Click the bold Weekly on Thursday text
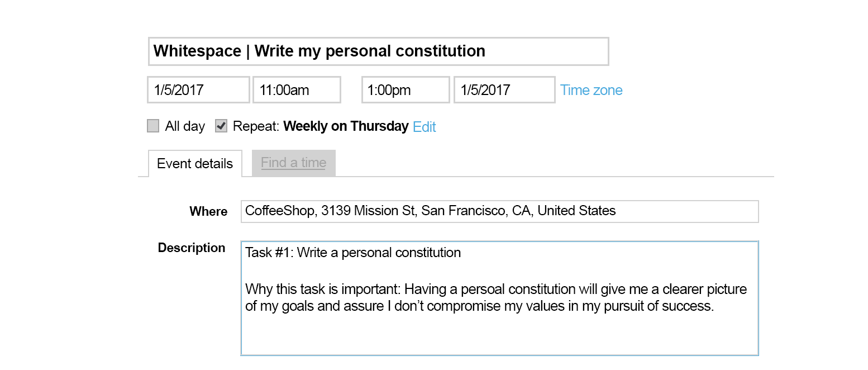Screen dimensions: 868x370 pyautogui.click(x=346, y=126)
